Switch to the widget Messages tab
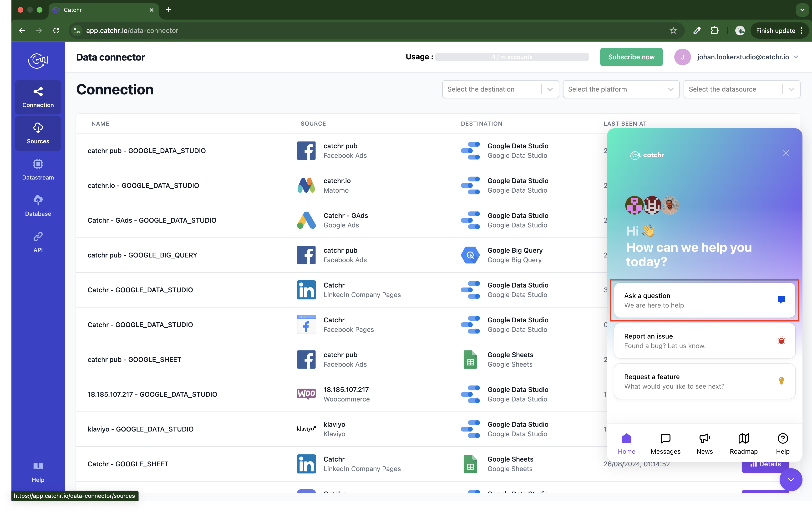 (x=665, y=444)
